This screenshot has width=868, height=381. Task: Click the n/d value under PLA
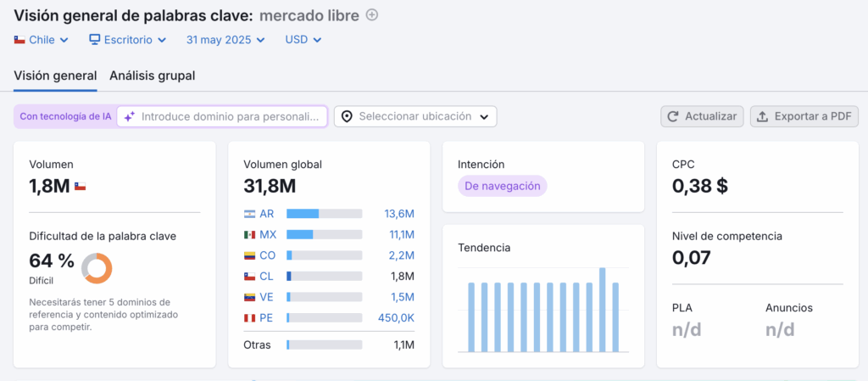point(687,330)
